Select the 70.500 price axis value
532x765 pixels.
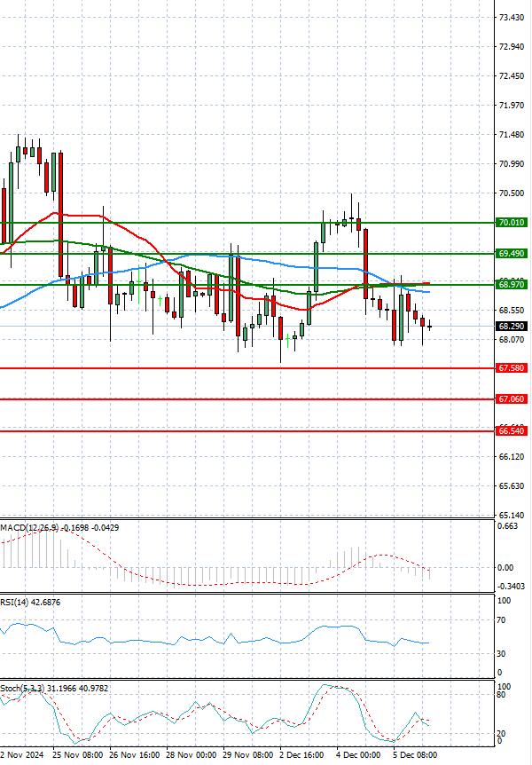512,193
